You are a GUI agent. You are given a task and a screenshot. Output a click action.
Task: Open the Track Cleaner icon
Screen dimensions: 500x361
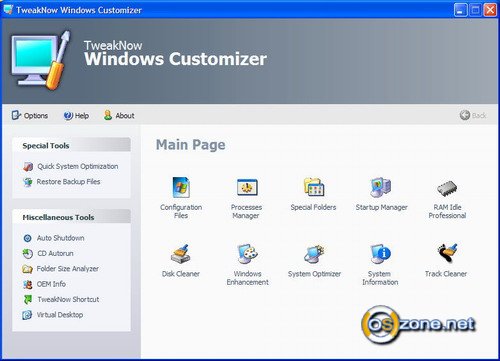point(447,253)
